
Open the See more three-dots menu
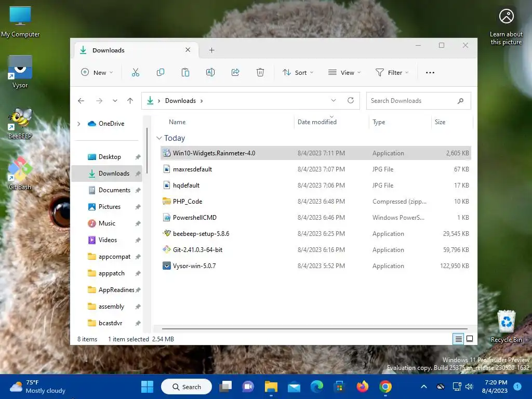coord(430,73)
